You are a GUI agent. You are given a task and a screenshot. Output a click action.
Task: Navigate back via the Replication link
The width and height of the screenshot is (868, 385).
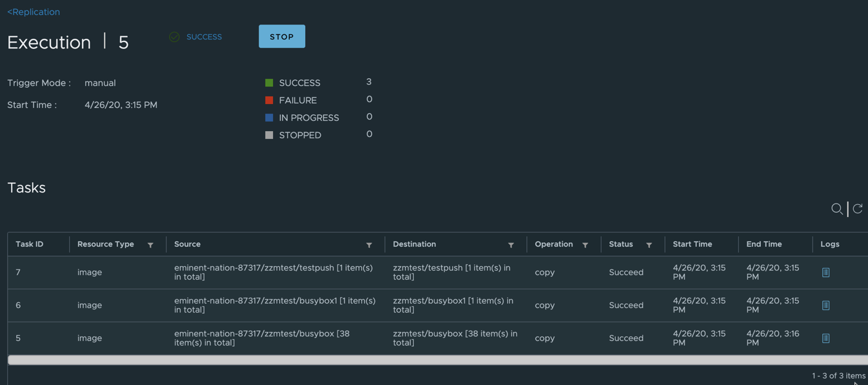point(33,12)
